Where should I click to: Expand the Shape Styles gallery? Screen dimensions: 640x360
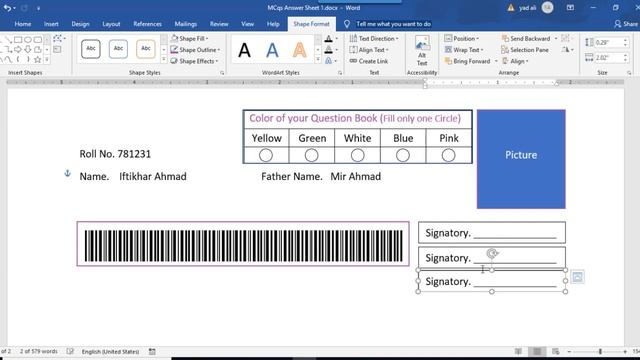[x=164, y=60]
